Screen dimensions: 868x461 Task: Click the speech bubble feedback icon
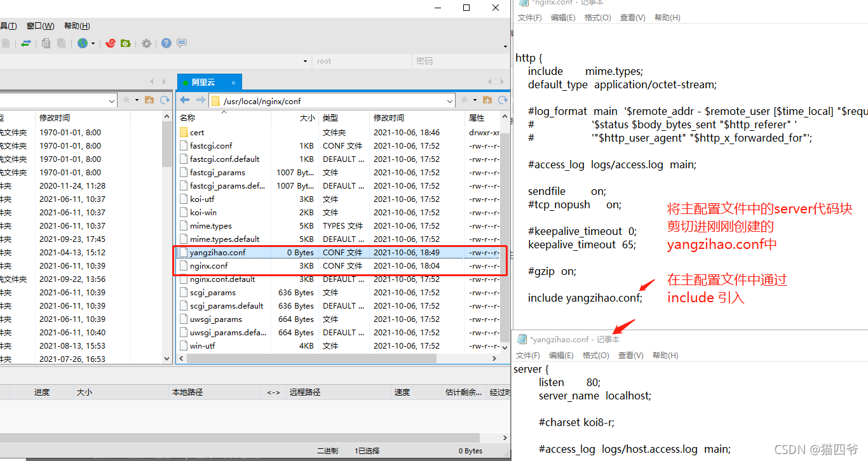pos(182,43)
